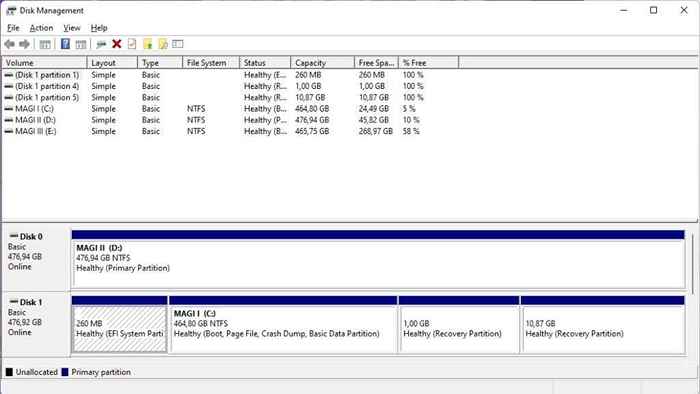Screen dimensions: 700x394
Task: Click the 58 % free cell
Action: pyautogui.click(x=411, y=131)
